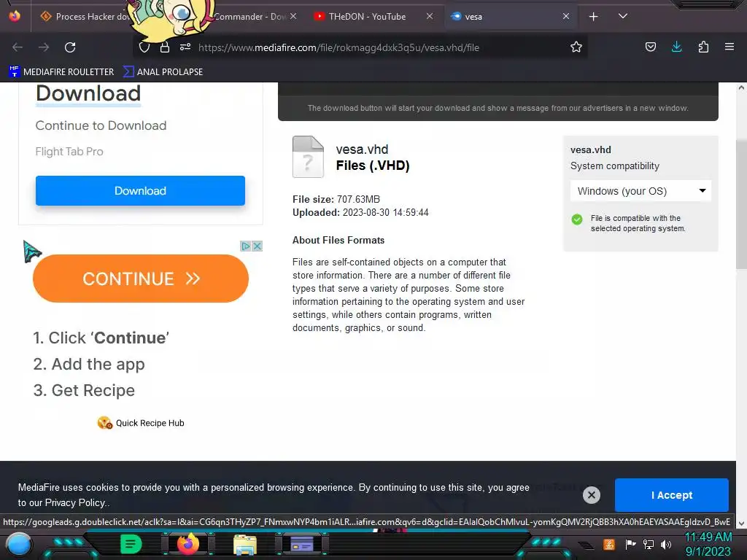Click the orange CONTINUE ad button
This screenshot has height=560, width=747.
[x=141, y=279]
